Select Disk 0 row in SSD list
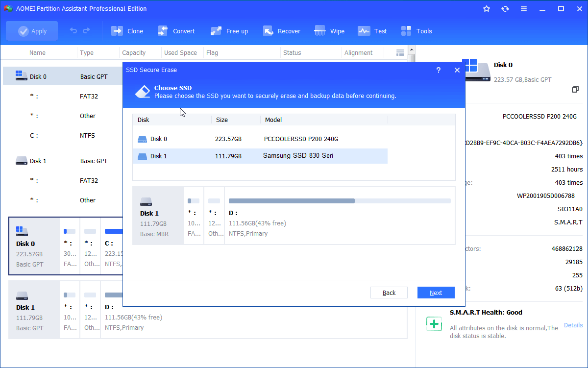Viewport: 588px width, 368px height. pos(260,139)
